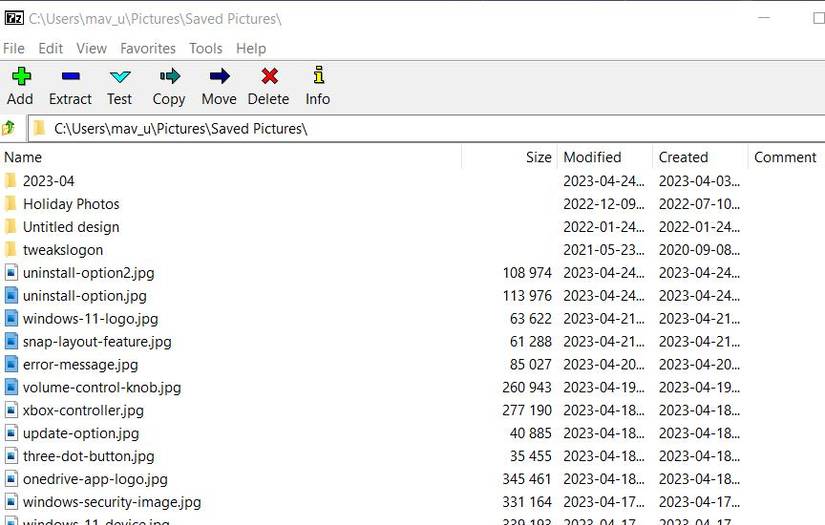Open the Edit menu
Image resolution: width=825 pixels, height=525 pixels.
pyautogui.click(x=51, y=48)
